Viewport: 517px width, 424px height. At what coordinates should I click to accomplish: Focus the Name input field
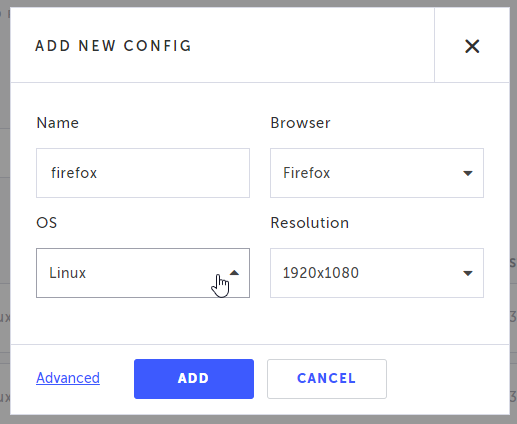[143, 173]
